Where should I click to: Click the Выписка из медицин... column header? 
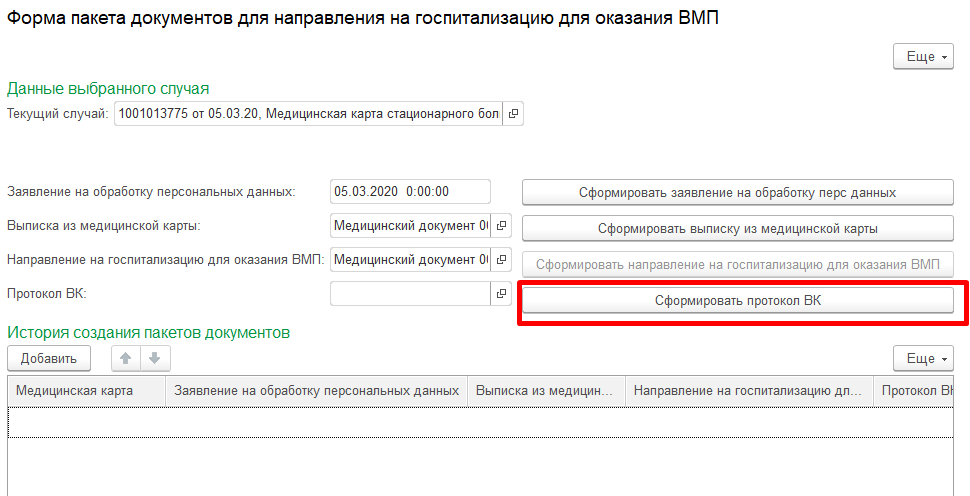(x=546, y=391)
